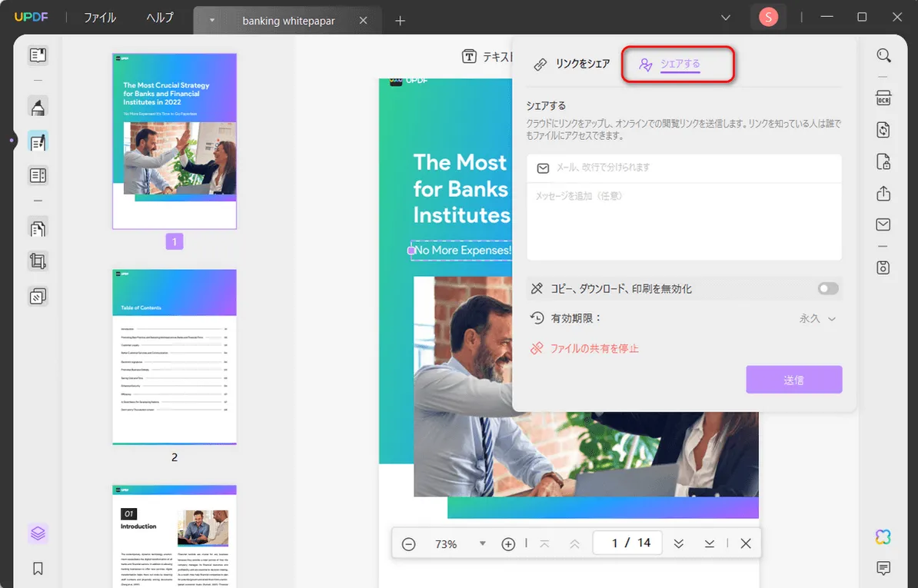The image size is (918, 588).
Task: Add a new tab with plus button
Action: [400, 21]
